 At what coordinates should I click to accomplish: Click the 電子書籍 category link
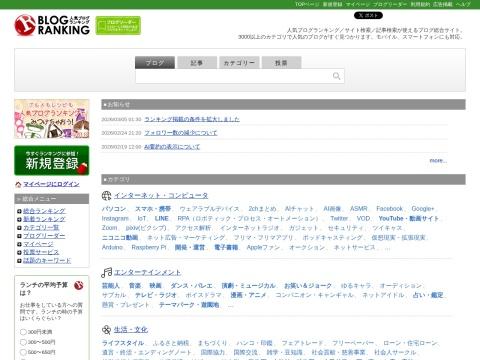coord(226,247)
